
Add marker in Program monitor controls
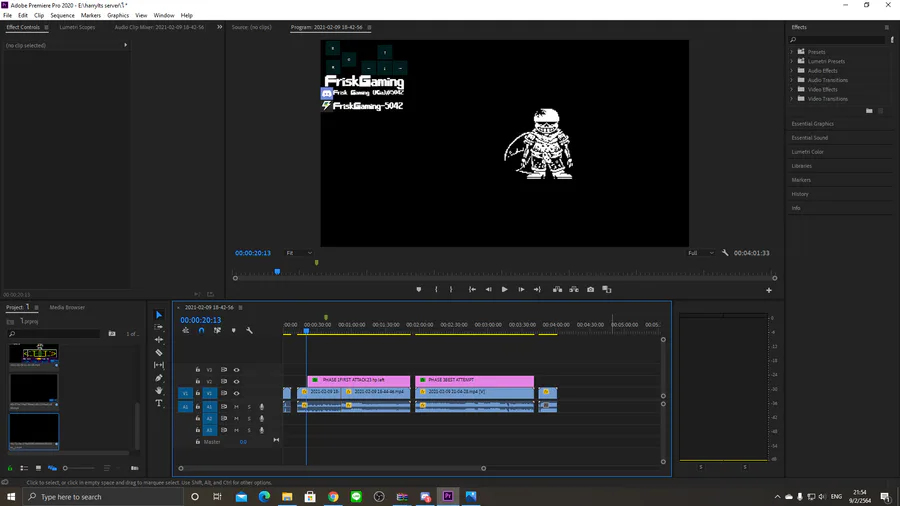pos(419,290)
